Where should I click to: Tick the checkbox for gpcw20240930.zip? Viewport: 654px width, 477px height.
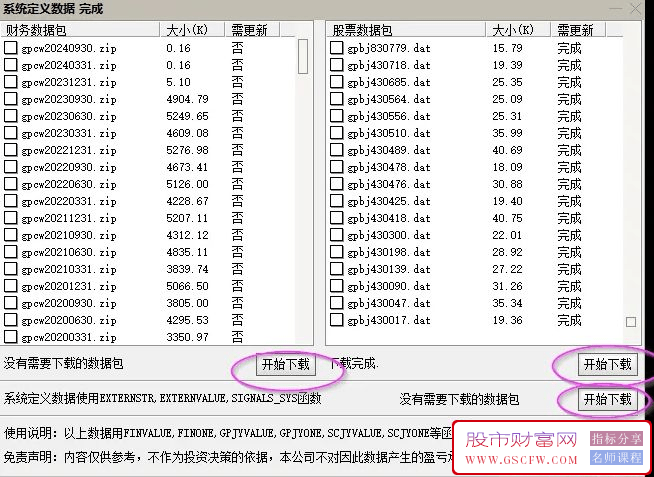pos(11,48)
